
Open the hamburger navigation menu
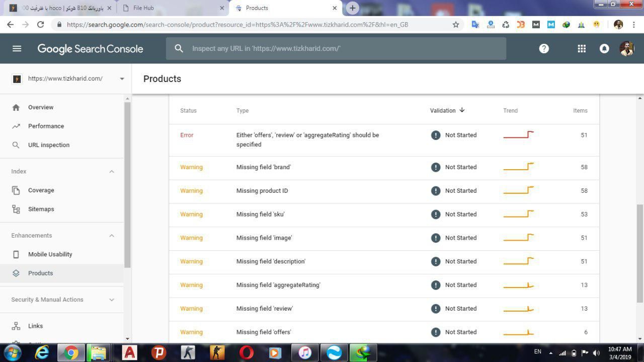[17, 48]
